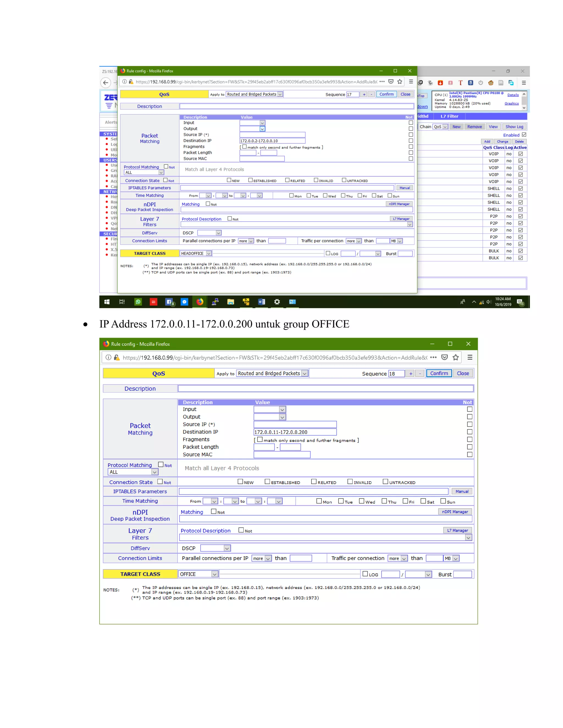Open the DSCP dropdown in lower window
The width and height of the screenshot is (563, 728).
216,548
